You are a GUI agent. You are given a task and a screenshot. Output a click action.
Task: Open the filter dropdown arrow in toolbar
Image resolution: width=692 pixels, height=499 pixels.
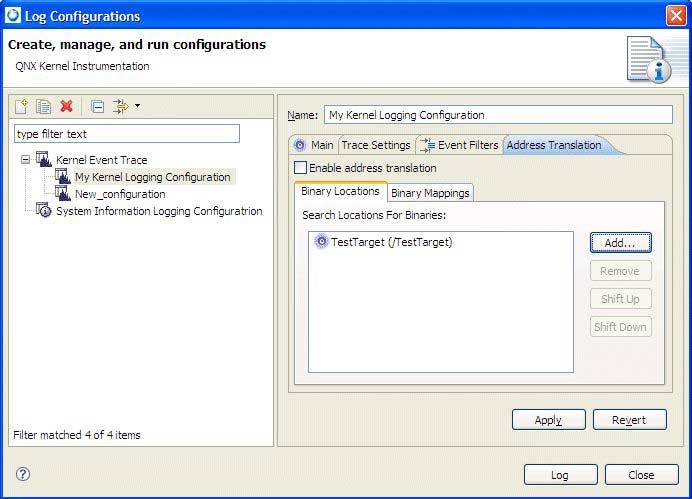pos(137,106)
